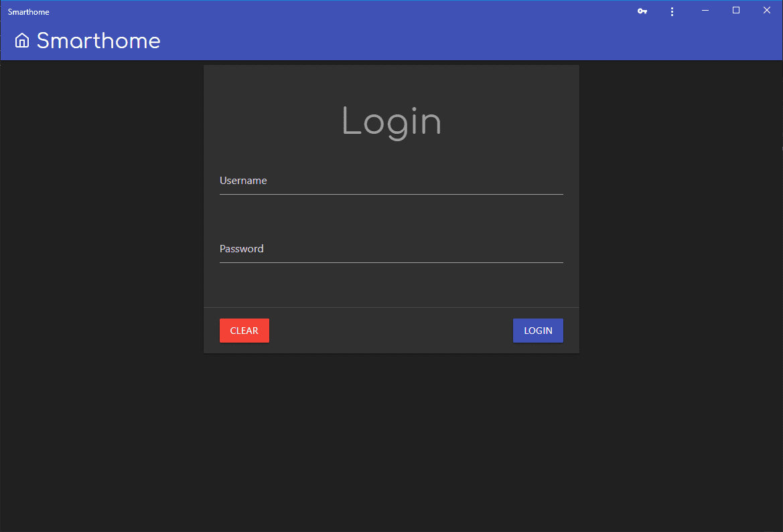Click the home icon beside Smarthome title

pos(22,40)
